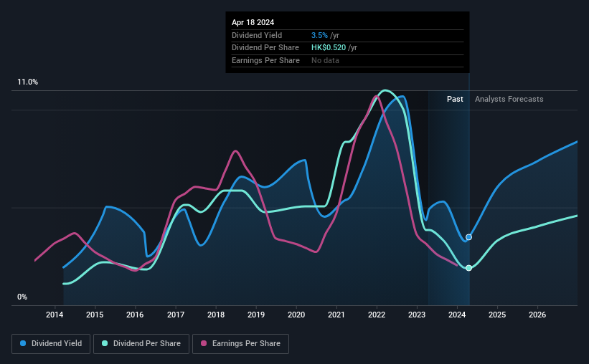Click the 2024 x-axis label
The height and width of the screenshot is (364, 589).
[457, 315]
